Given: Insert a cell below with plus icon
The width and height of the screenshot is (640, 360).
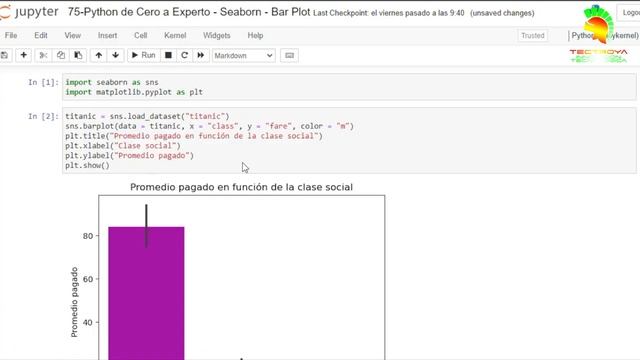Looking at the screenshot, I should (23, 55).
